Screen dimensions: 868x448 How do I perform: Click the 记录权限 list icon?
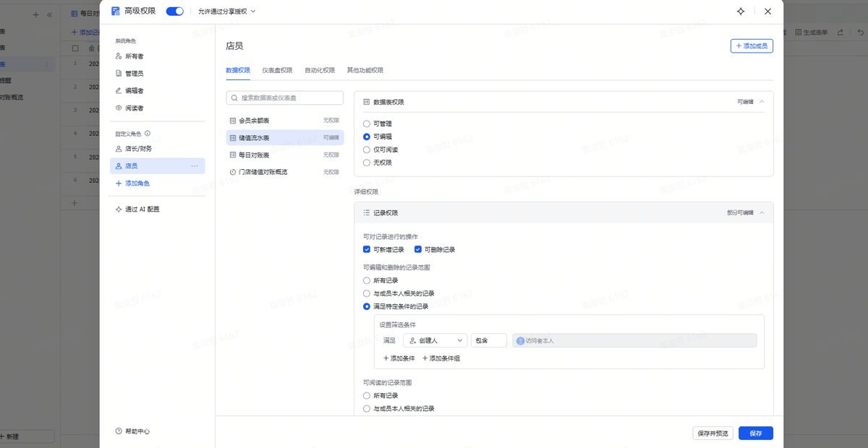tap(367, 213)
